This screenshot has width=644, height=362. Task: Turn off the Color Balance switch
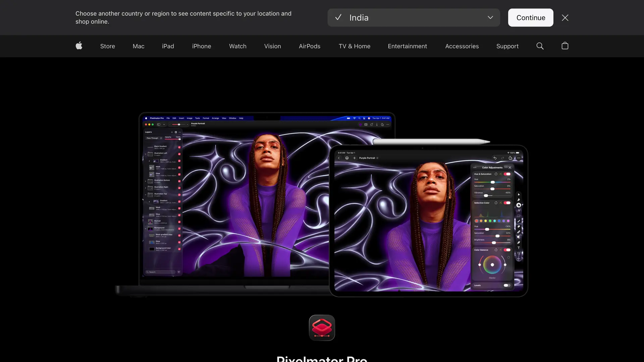[507, 250]
